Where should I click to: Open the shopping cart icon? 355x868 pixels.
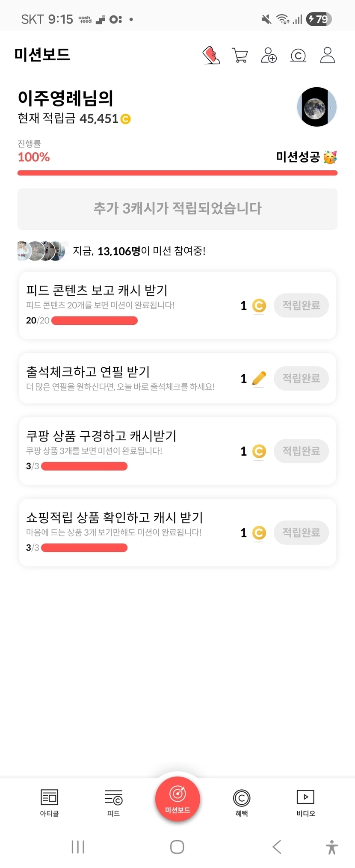pos(240,55)
